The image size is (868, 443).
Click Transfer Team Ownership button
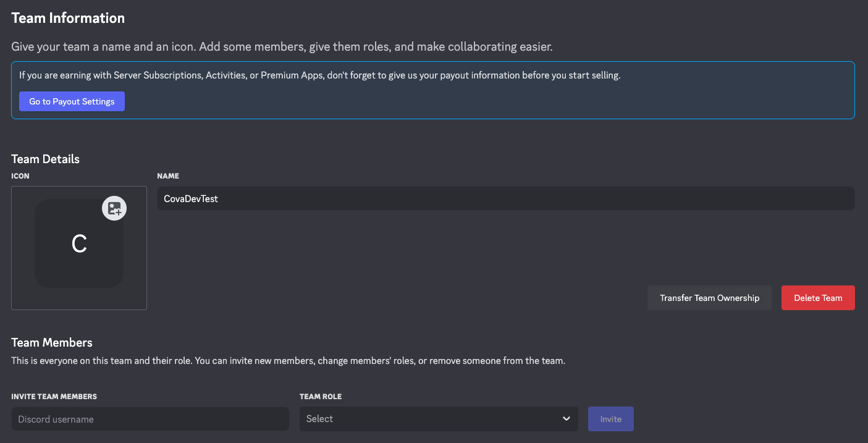pyautogui.click(x=709, y=298)
